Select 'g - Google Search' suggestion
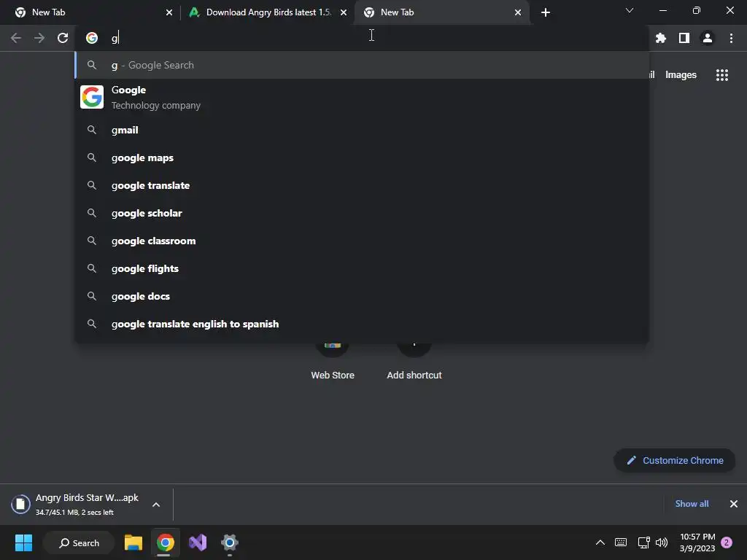This screenshot has width=747, height=560. [x=362, y=65]
